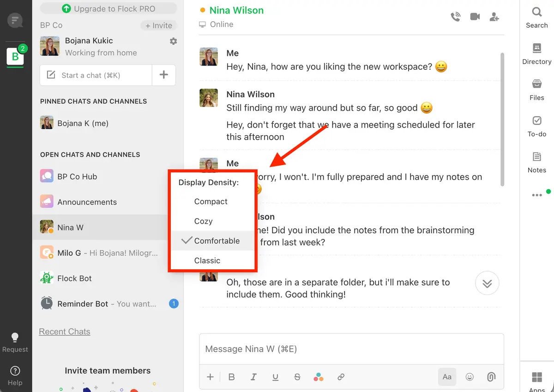This screenshot has width=554, height=392.
Task: Open the Recent Chats link
Action: coord(64,331)
